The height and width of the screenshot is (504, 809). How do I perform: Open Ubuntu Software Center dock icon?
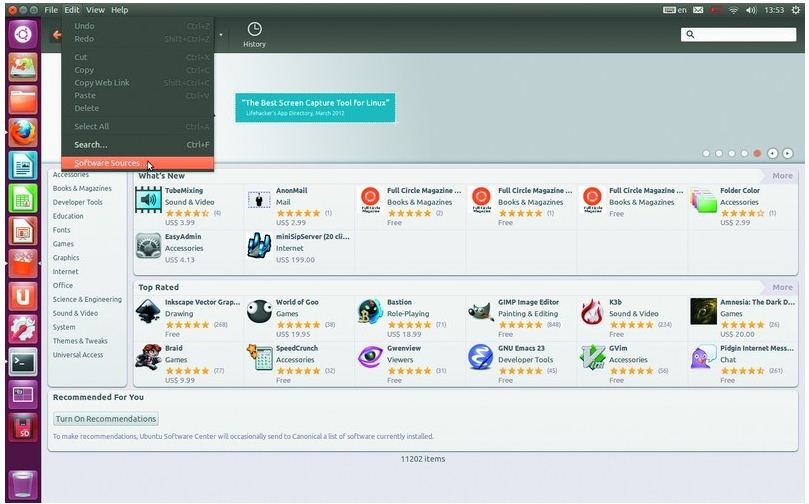tap(23, 264)
